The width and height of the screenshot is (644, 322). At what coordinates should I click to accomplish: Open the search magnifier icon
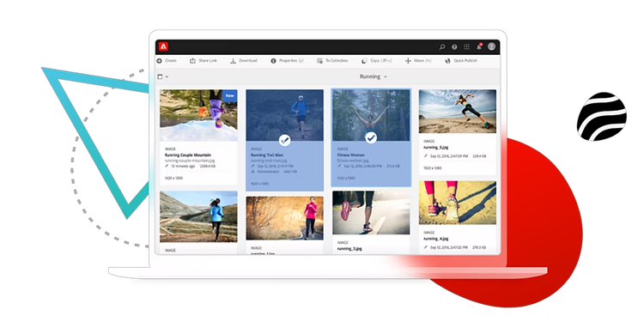(x=442, y=47)
